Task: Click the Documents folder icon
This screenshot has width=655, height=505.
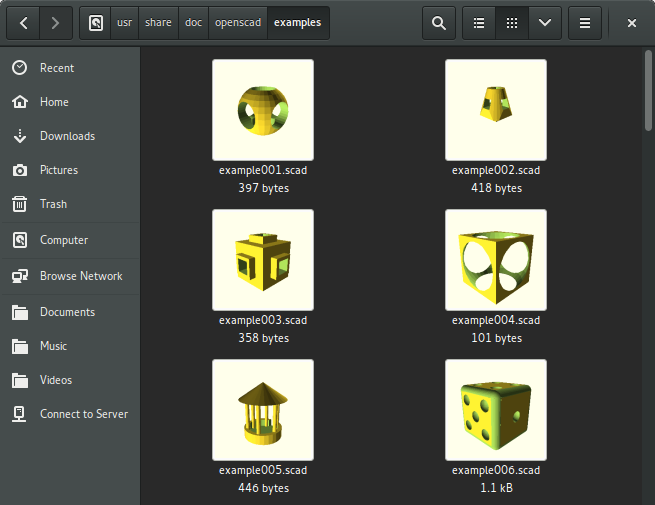Action: click(20, 312)
